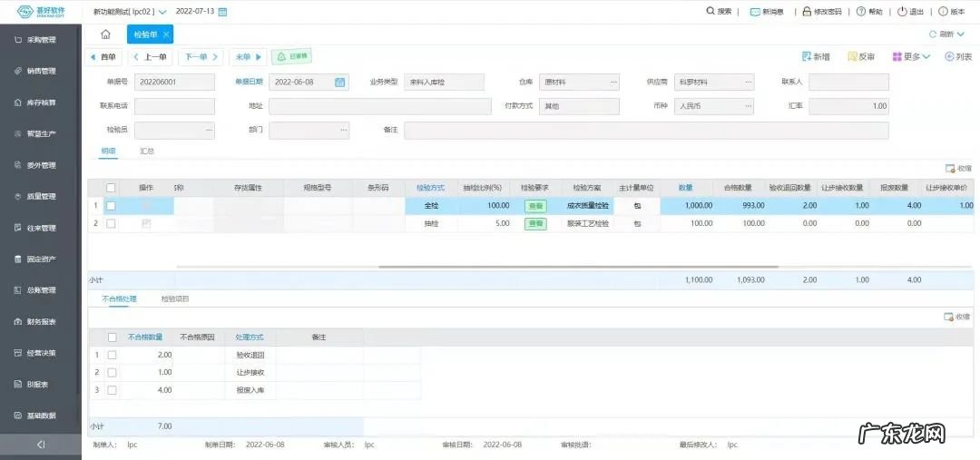Open the login date calendar icon
This screenshot has height=460, width=980.
click(223, 12)
